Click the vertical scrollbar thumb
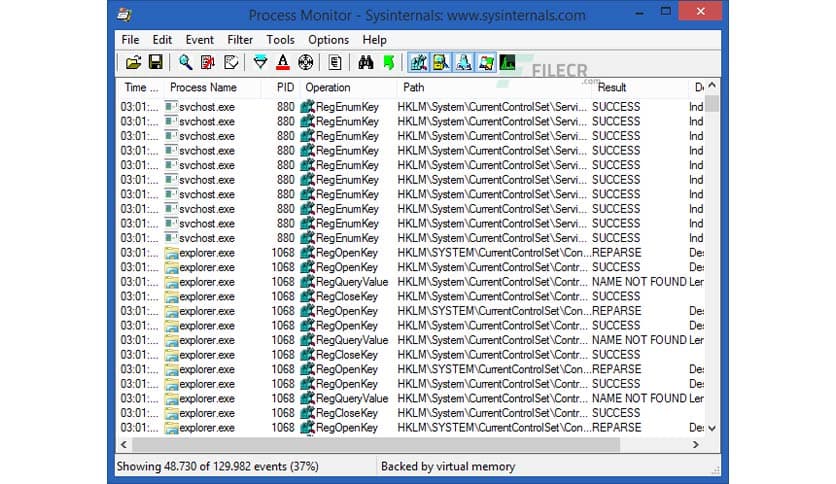This screenshot has width=836, height=484. tap(712, 103)
